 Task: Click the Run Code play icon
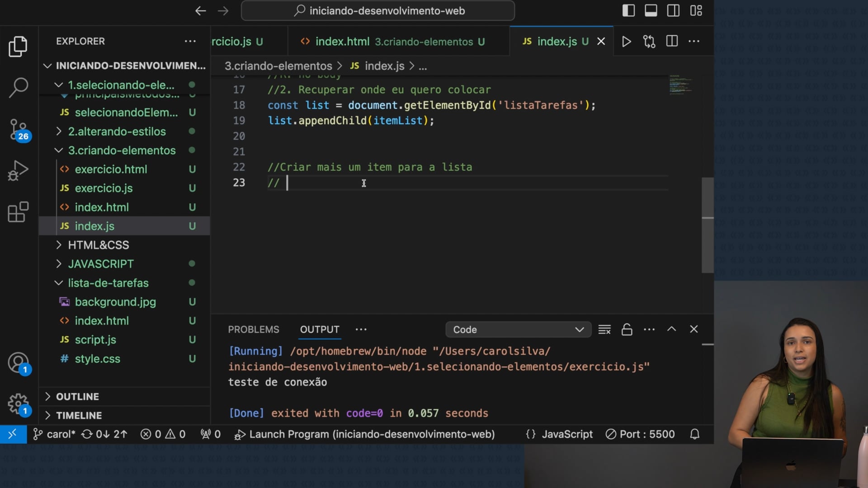click(626, 42)
